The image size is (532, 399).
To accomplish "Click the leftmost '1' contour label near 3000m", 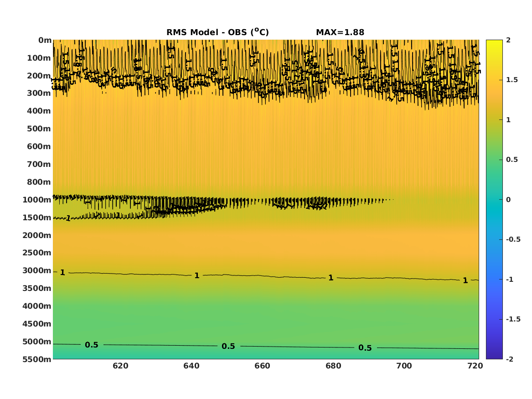I will (62, 272).
